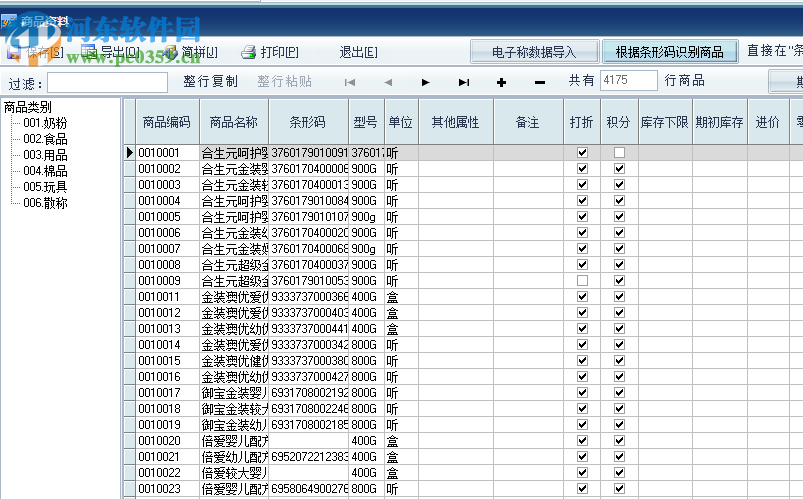The height and width of the screenshot is (499, 803).
Task: Click empty barcode cell of row 0010022
Action: coord(309,473)
